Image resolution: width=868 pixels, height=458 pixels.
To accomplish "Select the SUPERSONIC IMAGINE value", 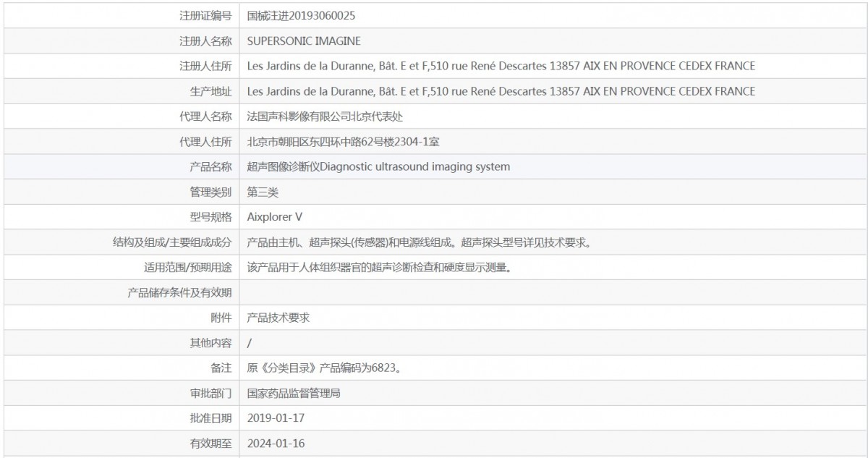I will [x=304, y=41].
